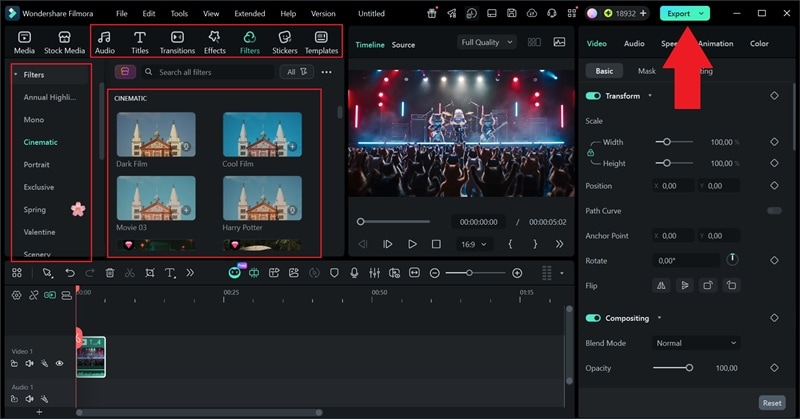The height and width of the screenshot is (419, 800).
Task: Toggle the Path Curve switch
Action: pos(774,210)
